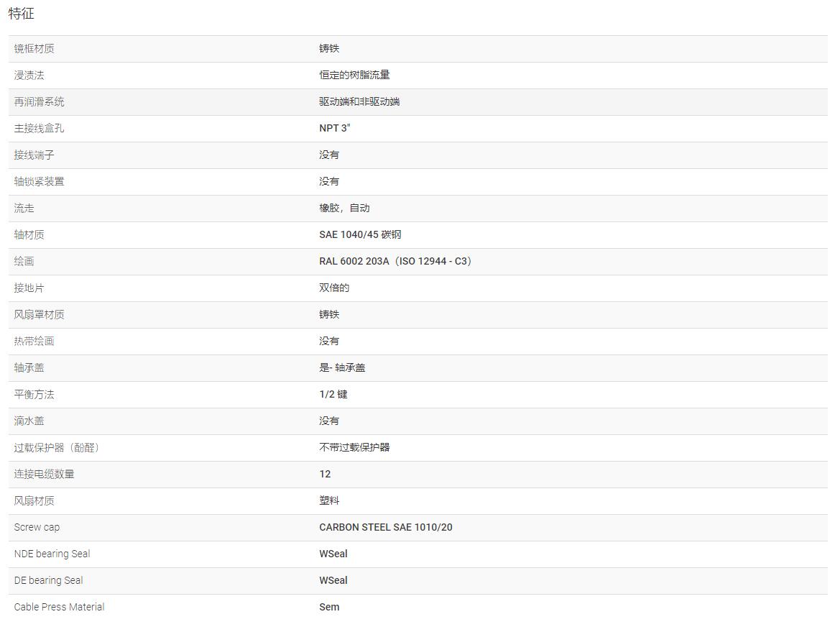840x627 pixels.
Task: Click the 恒定的树脂流量 value
Action: 355,75
